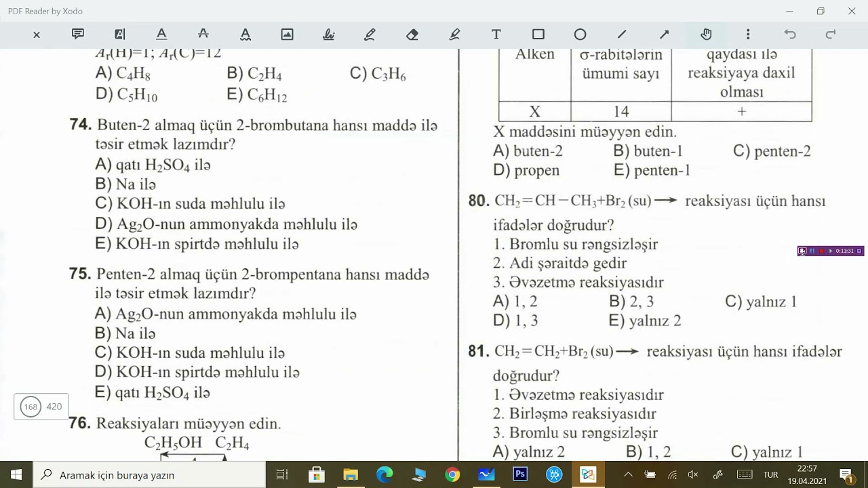Click answer E) penten-1
This screenshot has height=488, width=868.
click(x=652, y=170)
